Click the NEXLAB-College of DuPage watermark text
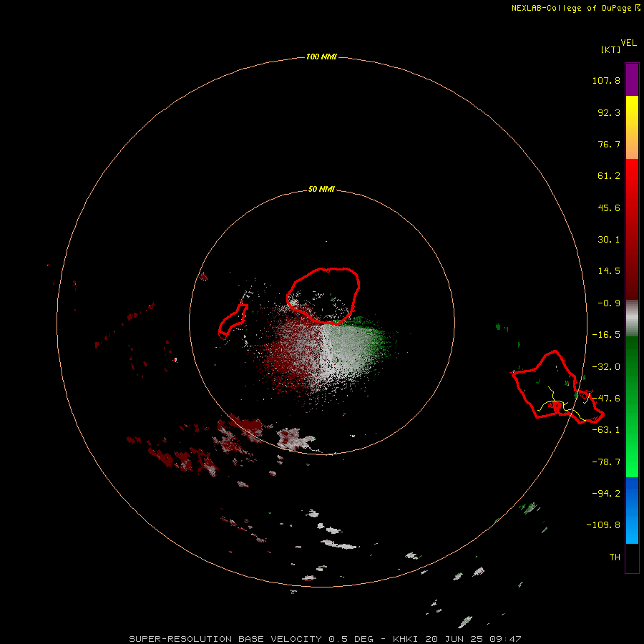This screenshot has height=644, width=644. click(576, 8)
